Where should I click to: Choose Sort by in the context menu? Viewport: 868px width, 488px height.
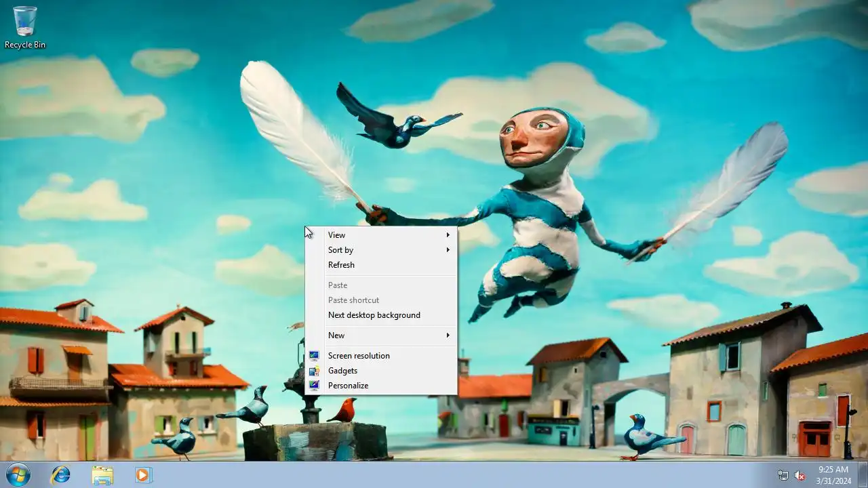tap(381, 250)
